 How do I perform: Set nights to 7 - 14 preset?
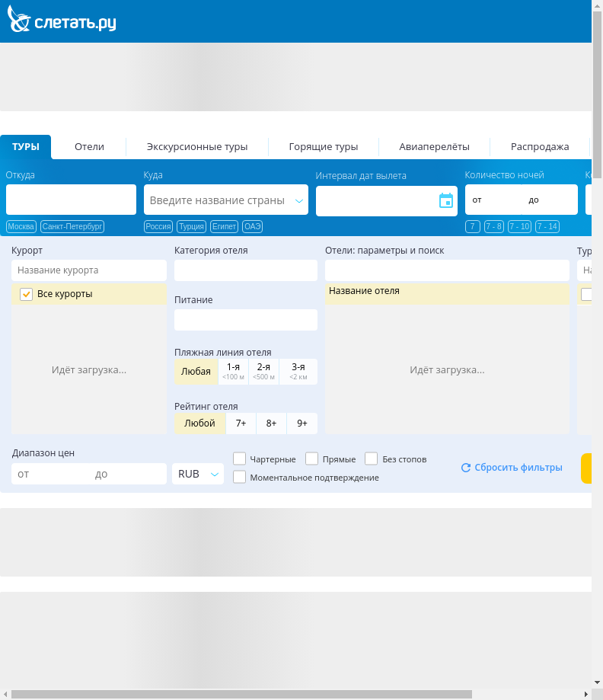[x=547, y=226]
